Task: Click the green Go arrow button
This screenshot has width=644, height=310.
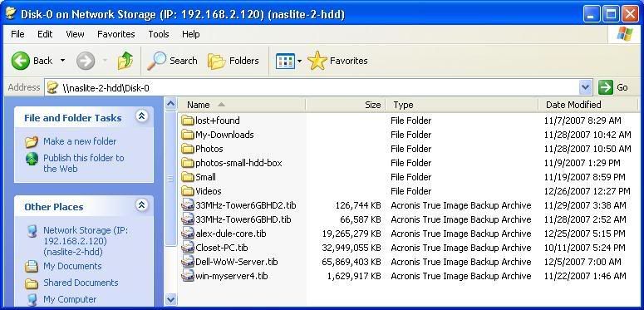Action: [606, 87]
